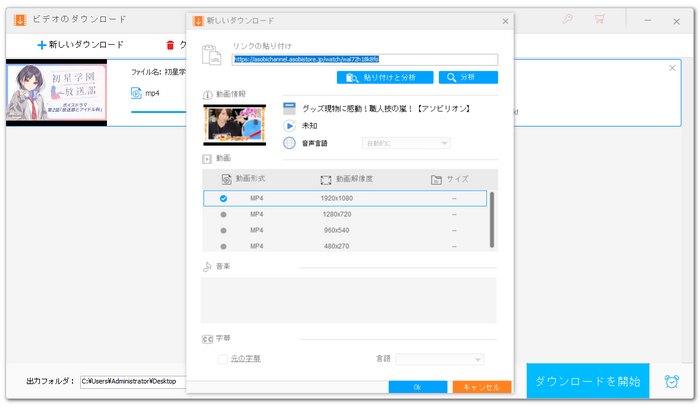Select the MP4 1280x720 radio option
This screenshot has width=700, height=407.
pyautogui.click(x=223, y=215)
